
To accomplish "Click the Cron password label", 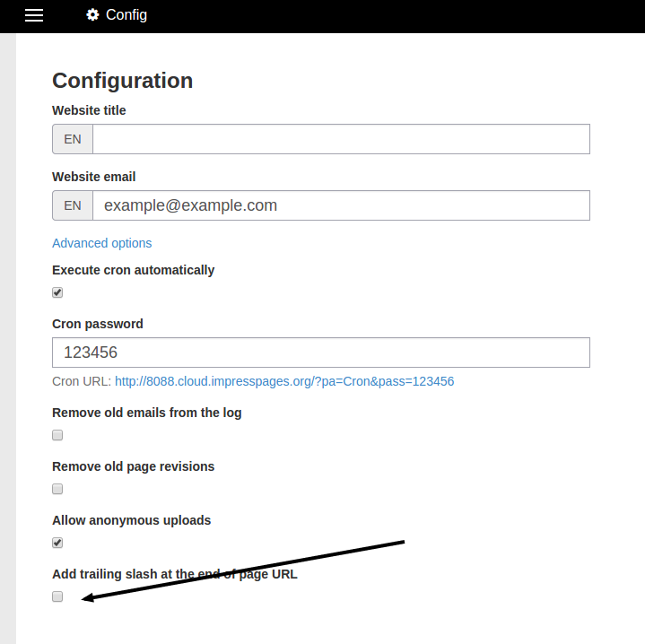I will [98, 324].
